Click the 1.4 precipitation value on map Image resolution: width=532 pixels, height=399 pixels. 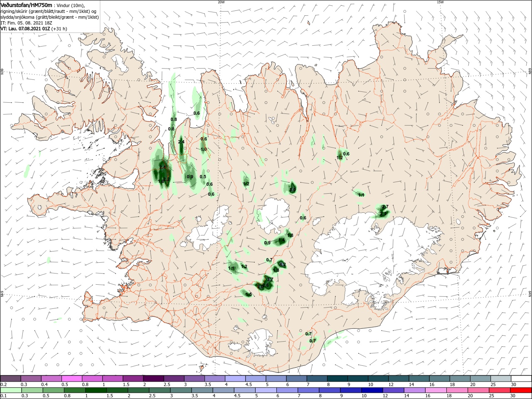pyautogui.click(x=281, y=240)
